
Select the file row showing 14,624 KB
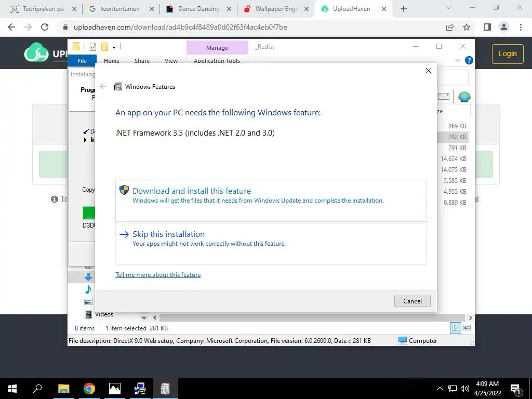pyautogui.click(x=453, y=159)
